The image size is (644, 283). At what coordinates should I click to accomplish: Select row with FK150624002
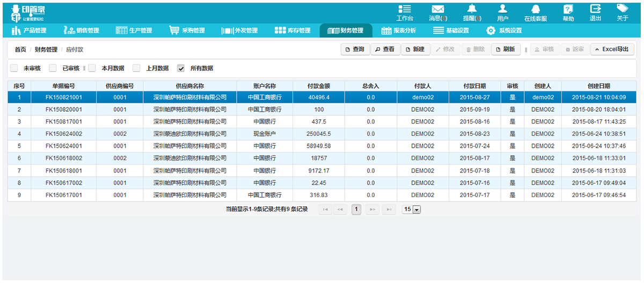322,134
